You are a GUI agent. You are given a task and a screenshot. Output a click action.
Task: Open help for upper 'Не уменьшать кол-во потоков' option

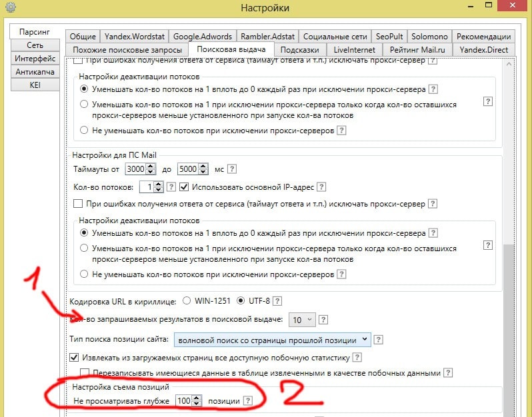341,130
